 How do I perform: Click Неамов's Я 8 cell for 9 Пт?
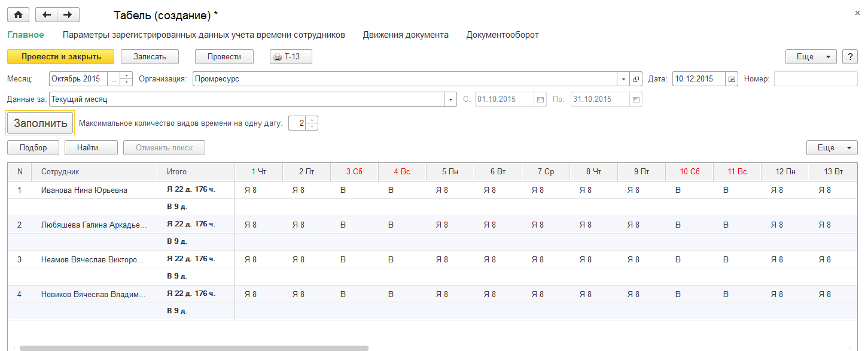pos(641,260)
